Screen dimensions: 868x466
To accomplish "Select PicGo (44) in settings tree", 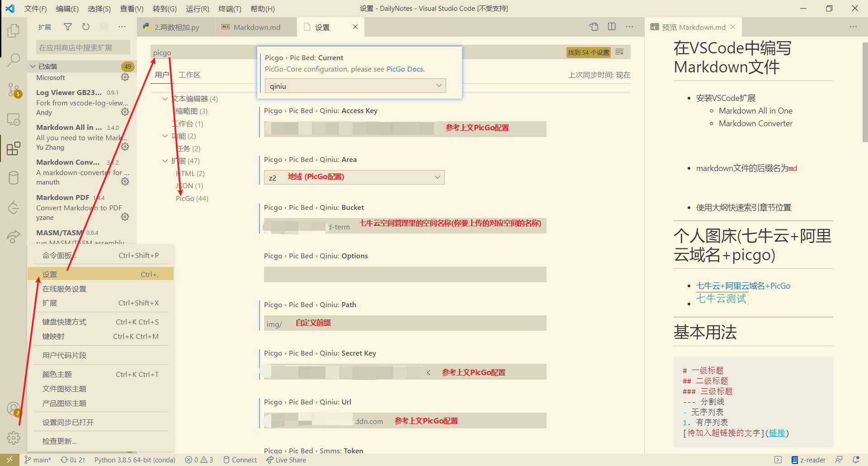I will tap(192, 198).
